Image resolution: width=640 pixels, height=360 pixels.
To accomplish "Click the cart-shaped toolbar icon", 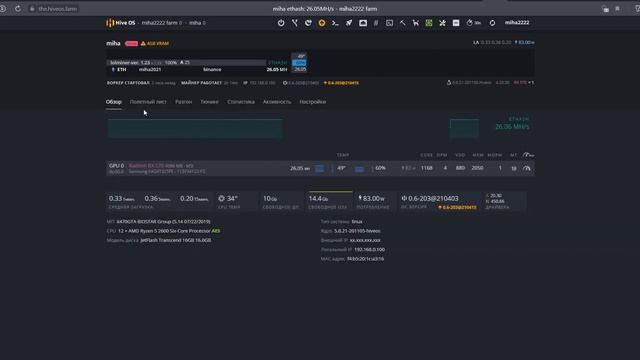I will click(416, 23).
